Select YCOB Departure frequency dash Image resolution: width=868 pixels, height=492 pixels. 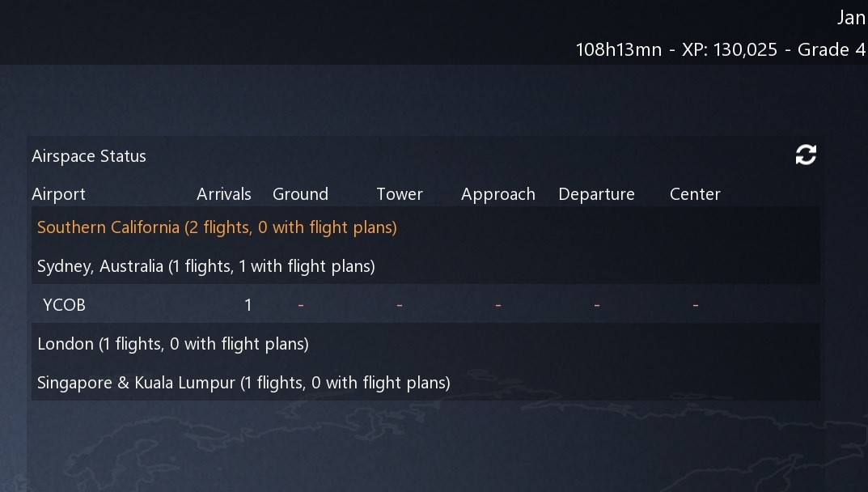pyautogui.click(x=597, y=305)
